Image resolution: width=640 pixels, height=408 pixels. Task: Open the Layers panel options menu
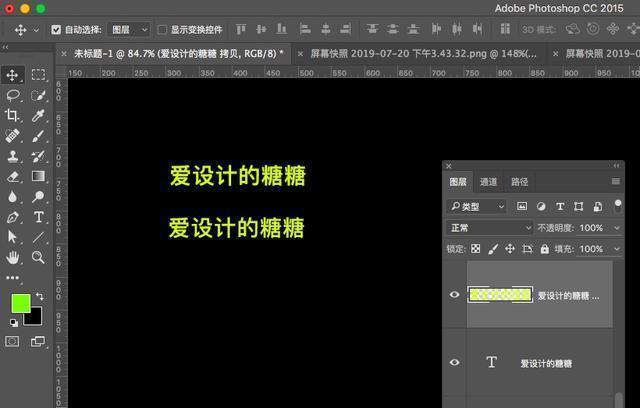pyautogui.click(x=616, y=181)
